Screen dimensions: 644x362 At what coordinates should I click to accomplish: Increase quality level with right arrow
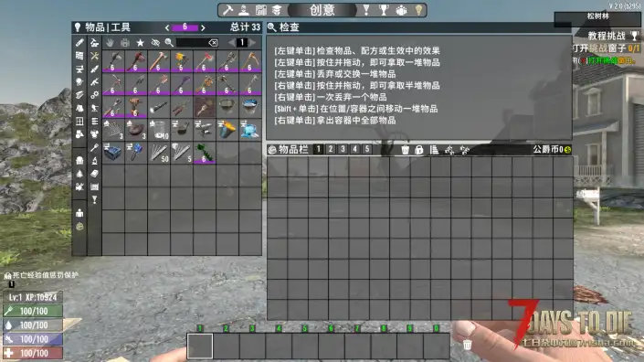pos(203,27)
